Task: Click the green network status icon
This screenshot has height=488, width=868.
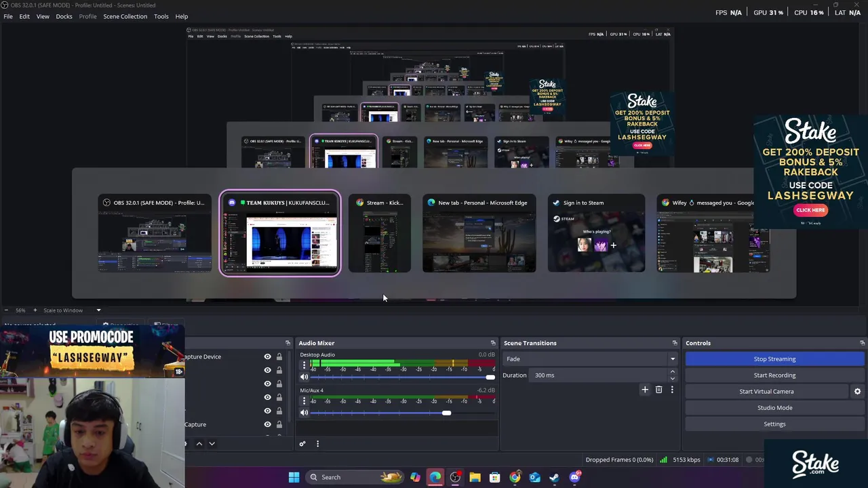Action: point(663,460)
